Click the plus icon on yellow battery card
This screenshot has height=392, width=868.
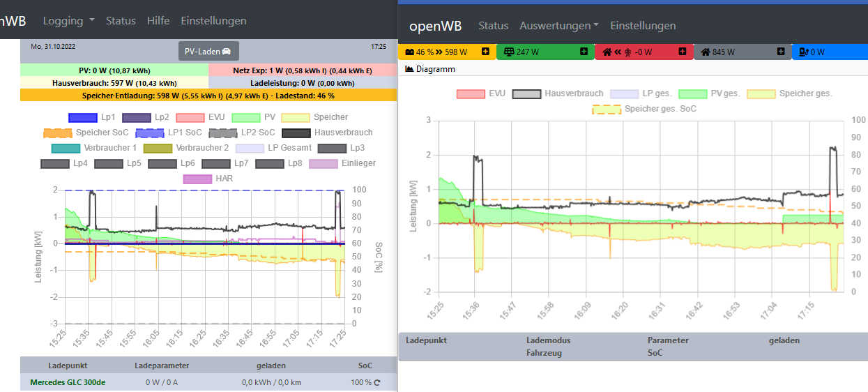coord(485,52)
